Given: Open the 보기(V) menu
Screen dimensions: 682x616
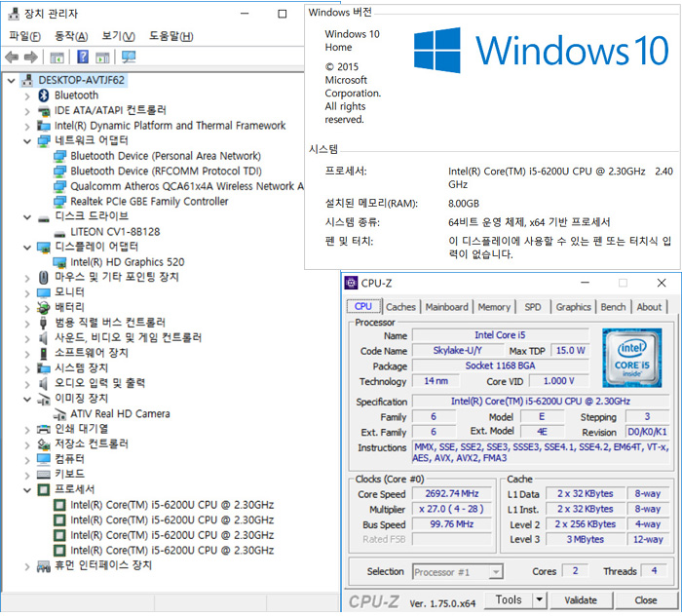Looking at the screenshot, I should 118,36.
